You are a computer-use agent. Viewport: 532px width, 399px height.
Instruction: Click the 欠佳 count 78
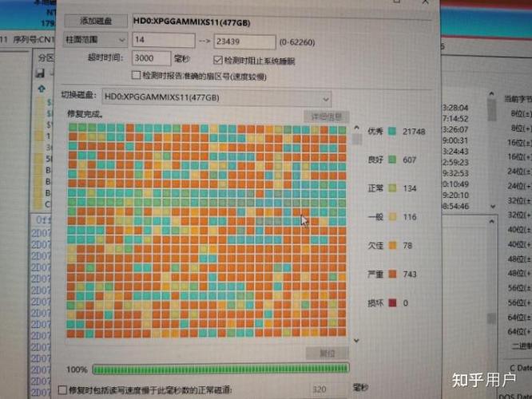click(407, 246)
